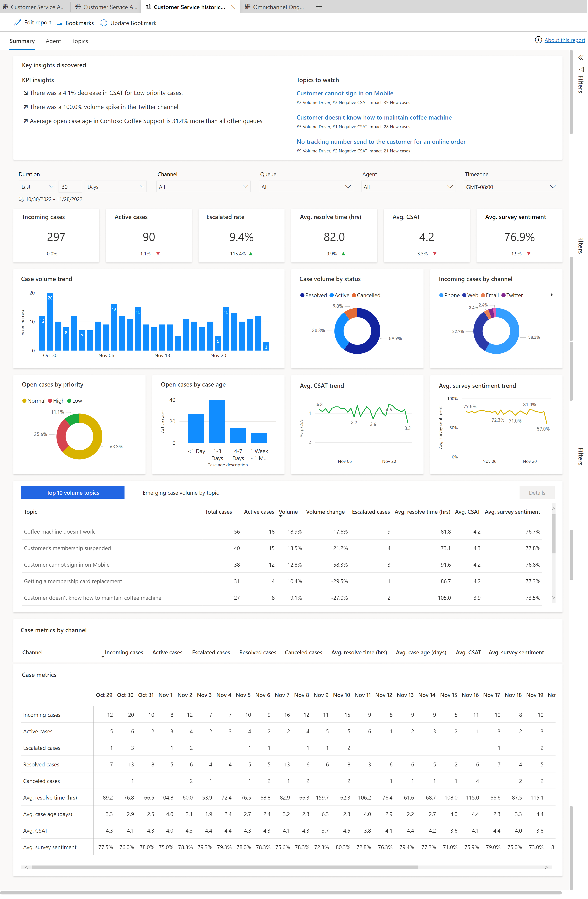588x899 pixels.
Task: Select the Topics tab
Action: tap(80, 41)
